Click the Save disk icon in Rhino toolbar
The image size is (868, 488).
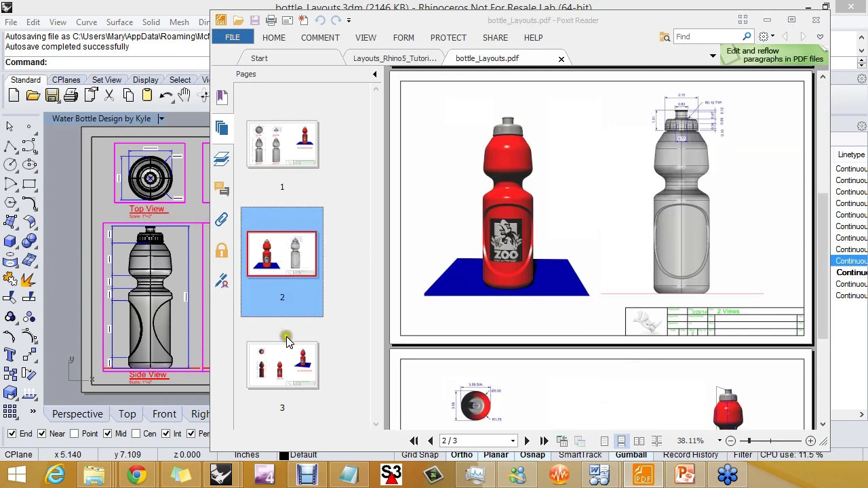52,96
